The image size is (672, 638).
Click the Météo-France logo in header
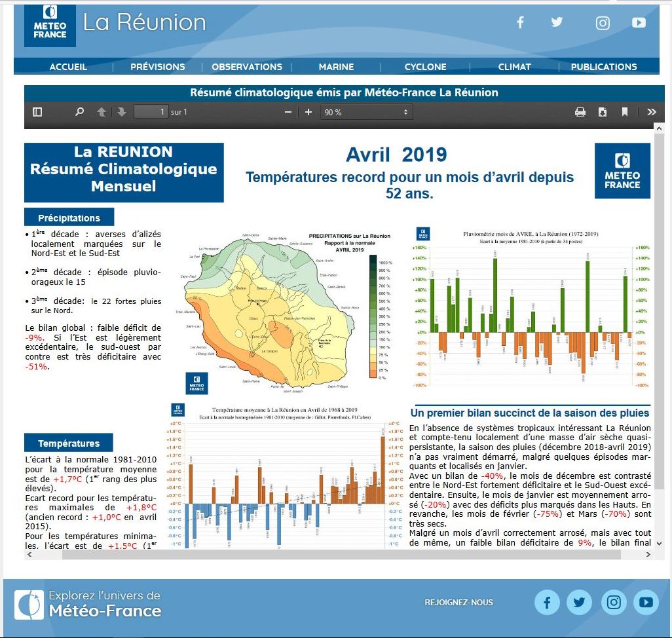point(50,26)
